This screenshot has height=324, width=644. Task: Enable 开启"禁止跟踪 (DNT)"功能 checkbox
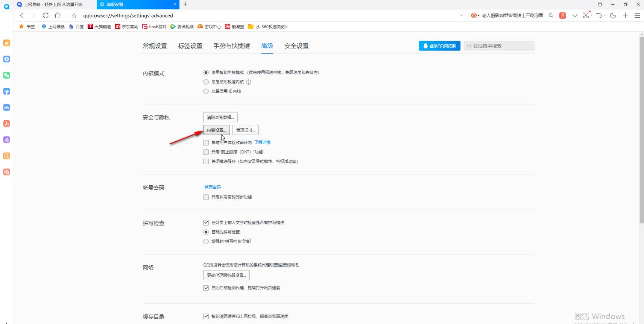click(x=206, y=152)
